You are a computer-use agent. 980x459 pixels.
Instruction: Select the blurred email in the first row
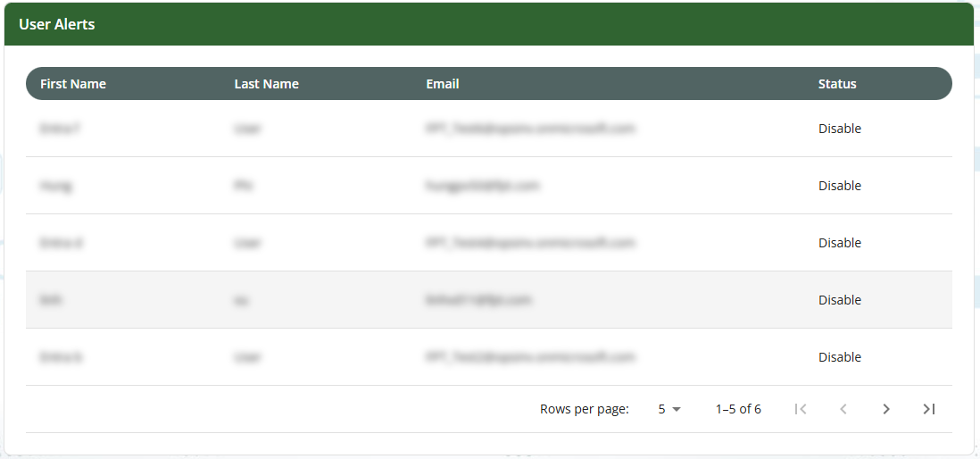(530, 129)
